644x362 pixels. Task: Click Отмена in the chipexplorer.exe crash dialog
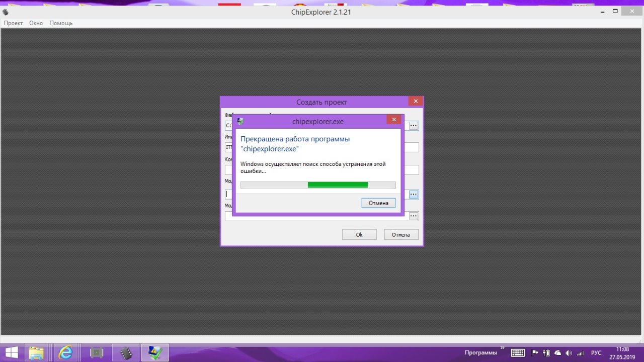coord(378,203)
